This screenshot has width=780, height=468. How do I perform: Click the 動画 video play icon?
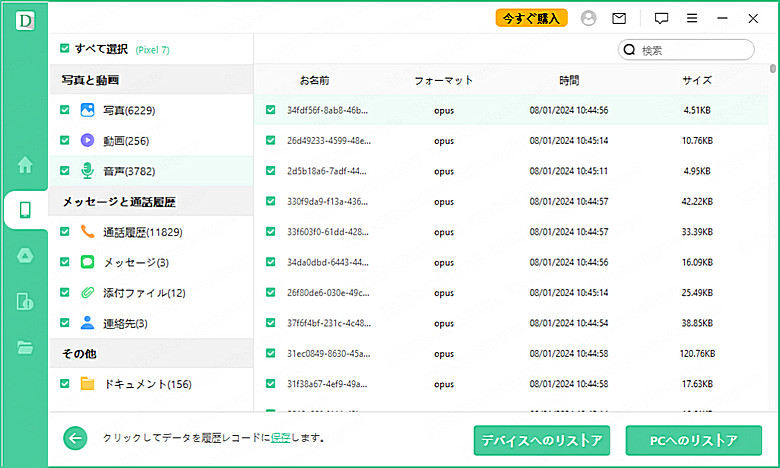[87, 140]
